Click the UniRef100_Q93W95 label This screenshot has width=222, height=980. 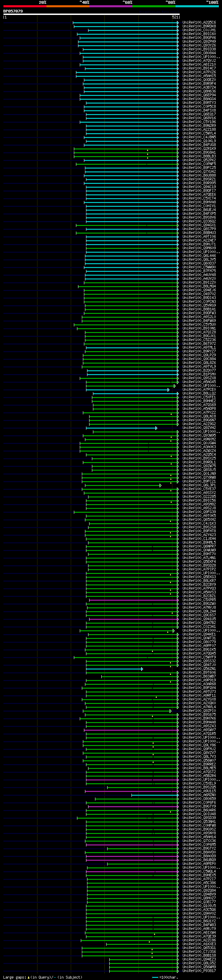199,436
